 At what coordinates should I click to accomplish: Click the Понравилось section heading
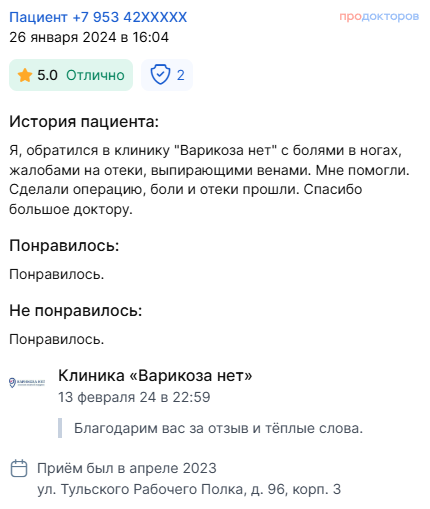coord(64,246)
